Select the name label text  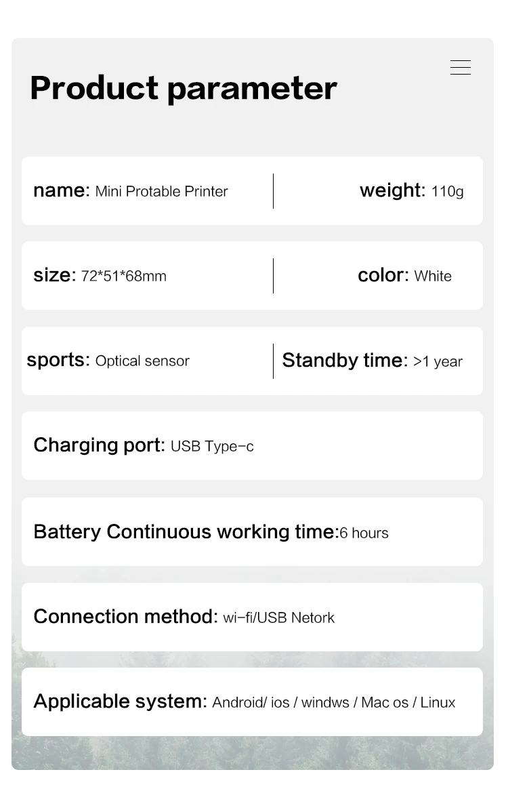(61, 190)
